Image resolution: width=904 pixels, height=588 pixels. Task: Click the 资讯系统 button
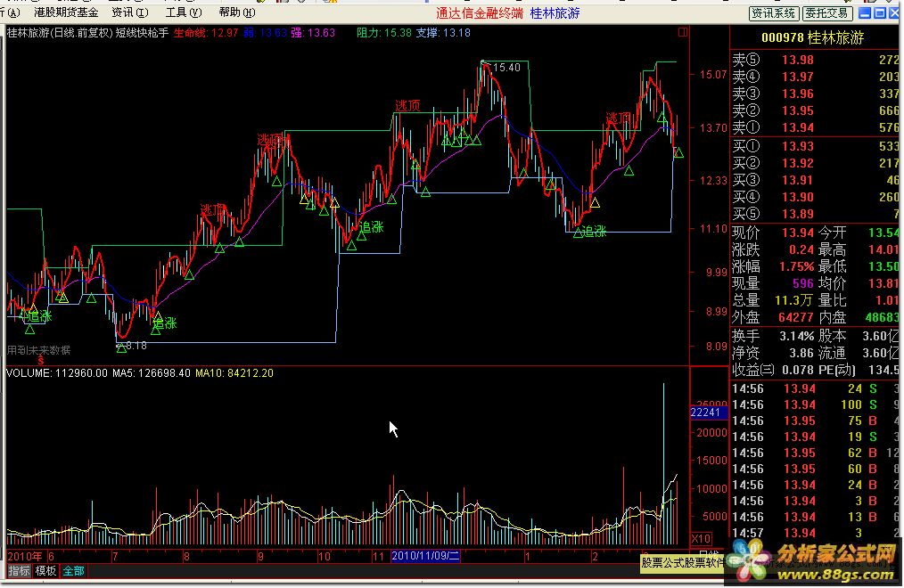[x=774, y=13]
